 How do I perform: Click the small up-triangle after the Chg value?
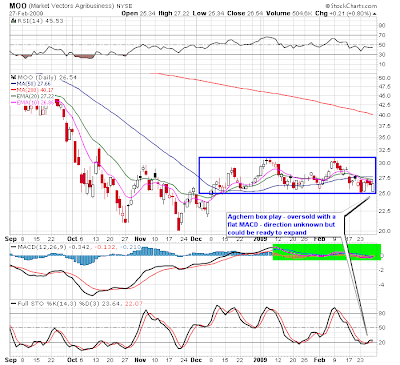coord(375,14)
